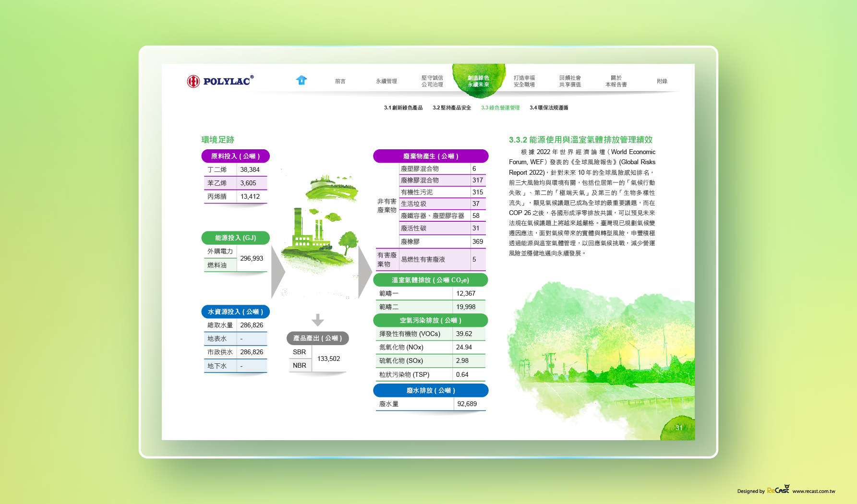The image size is (857, 504).
Task: Click the 產品產出 (公噸) header
Action: tap(318, 338)
